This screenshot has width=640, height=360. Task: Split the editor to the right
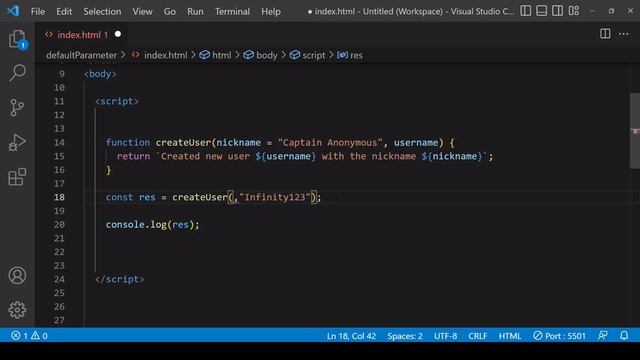(x=605, y=34)
